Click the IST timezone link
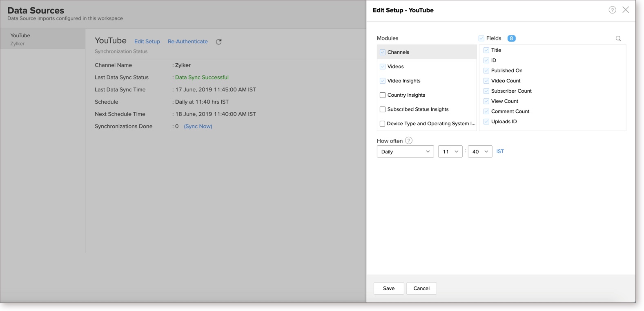This screenshot has height=311, width=644. [x=500, y=151]
